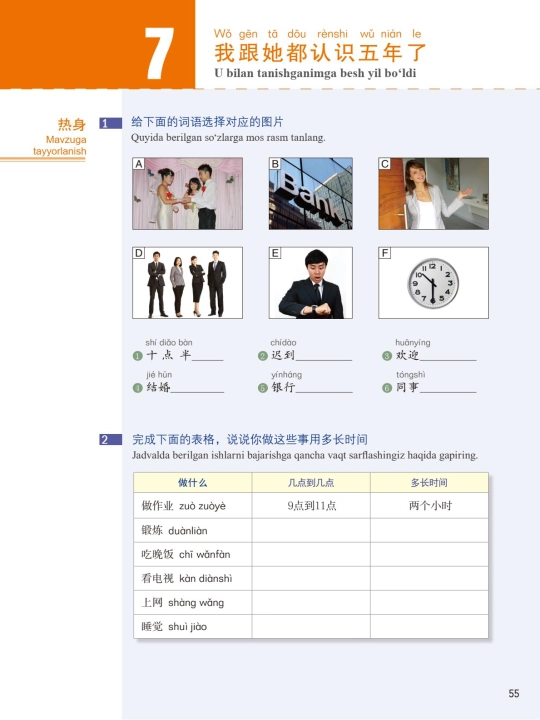
Task: Click blank after 欢迎
Action: click(x=448, y=356)
